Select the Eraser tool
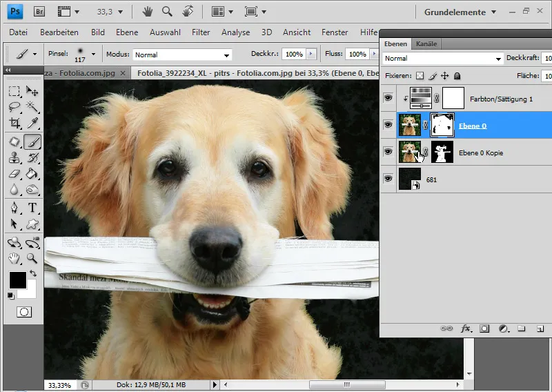This screenshot has width=552, height=392. click(x=14, y=174)
